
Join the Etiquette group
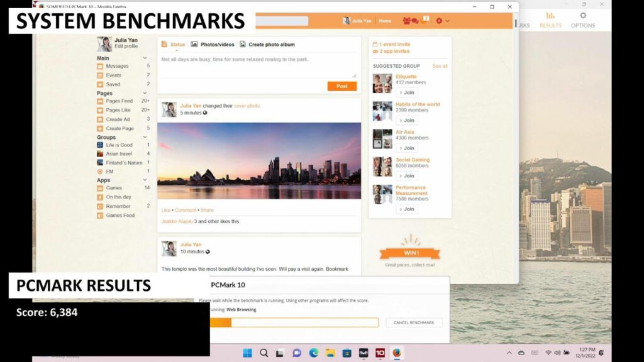[407, 93]
